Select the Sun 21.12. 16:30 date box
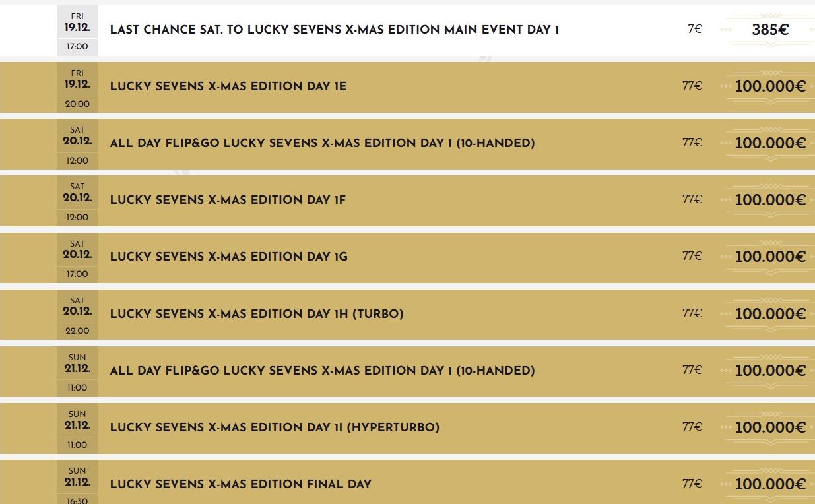 pyautogui.click(x=77, y=484)
